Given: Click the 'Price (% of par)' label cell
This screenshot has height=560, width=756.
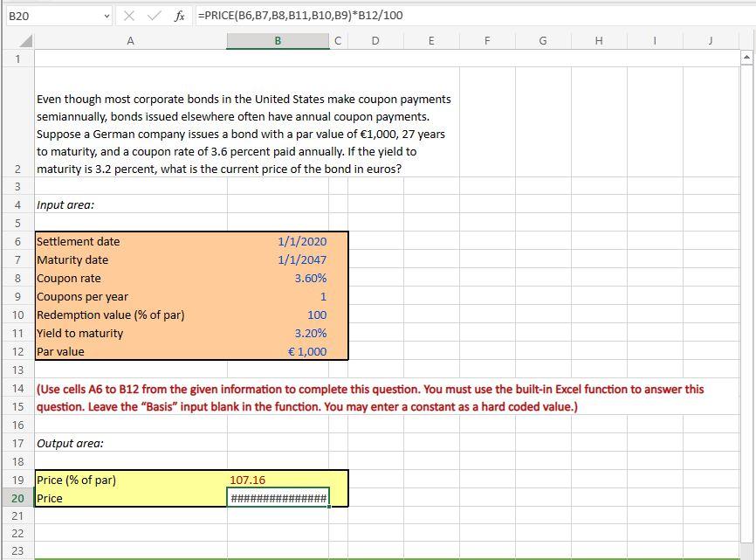Looking at the screenshot, I should [x=131, y=480].
